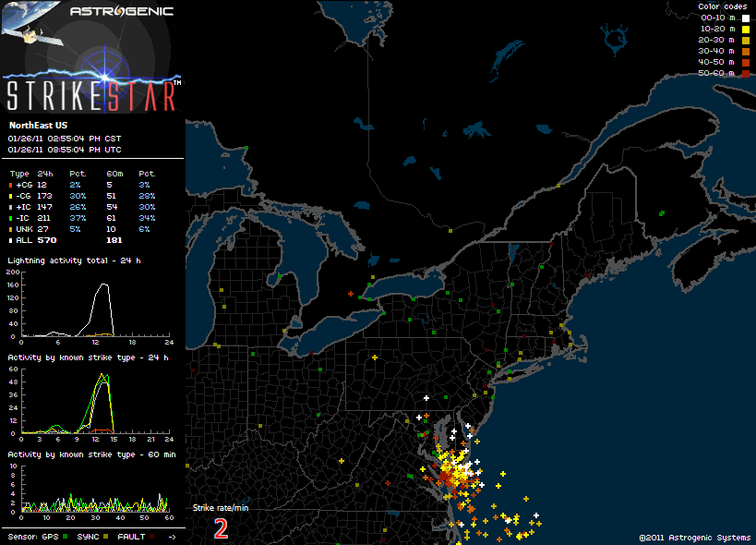
Task: Click the 60m total value "181"
Action: click(114, 240)
